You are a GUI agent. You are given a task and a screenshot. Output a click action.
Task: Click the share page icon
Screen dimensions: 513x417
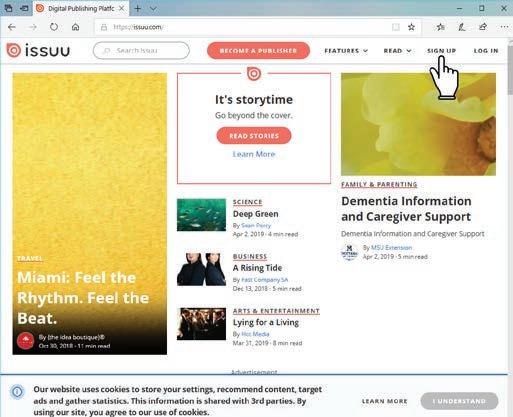click(x=483, y=27)
